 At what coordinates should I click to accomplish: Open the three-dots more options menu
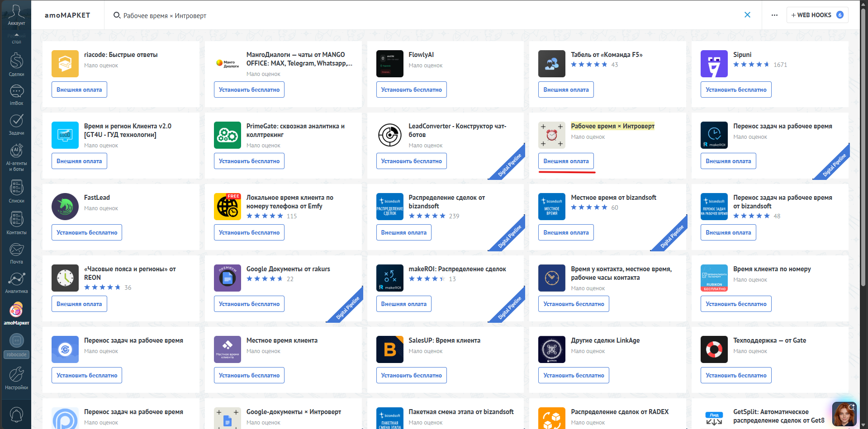pos(774,15)
